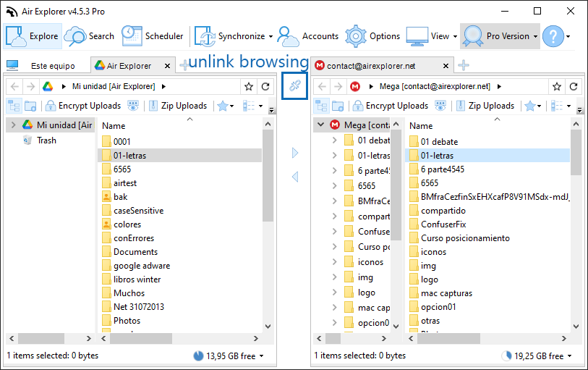Expand logo tree node in Mega

tap(334, 293)
